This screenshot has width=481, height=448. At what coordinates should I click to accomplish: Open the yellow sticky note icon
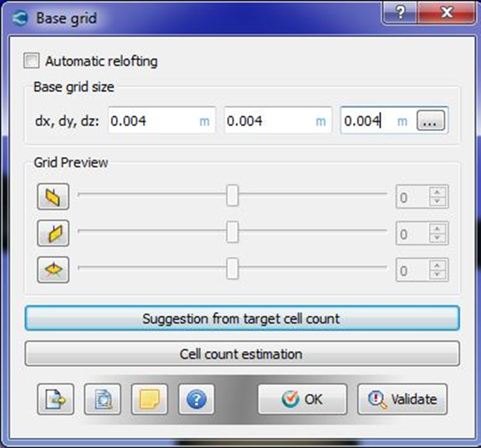point(150,399)
